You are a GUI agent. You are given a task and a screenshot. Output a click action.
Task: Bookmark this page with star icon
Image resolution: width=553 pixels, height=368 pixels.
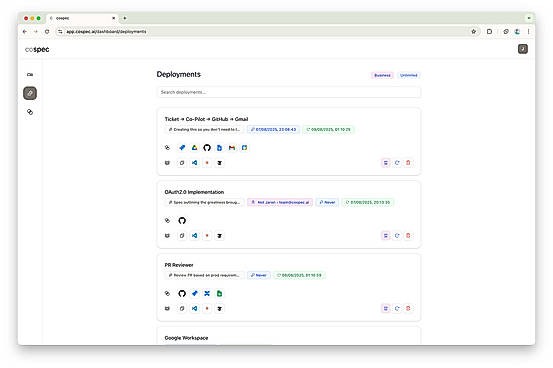(x=474, y=31)
